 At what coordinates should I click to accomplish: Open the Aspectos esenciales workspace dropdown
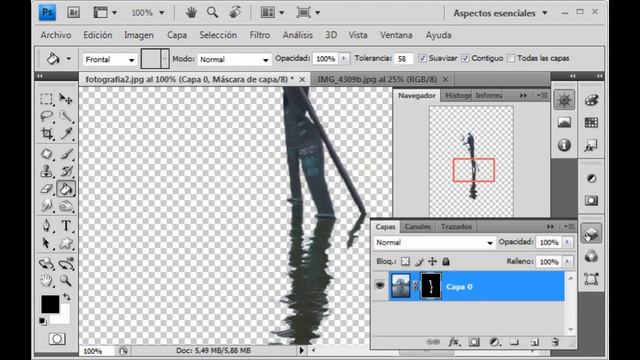click(x=500, y=13)
